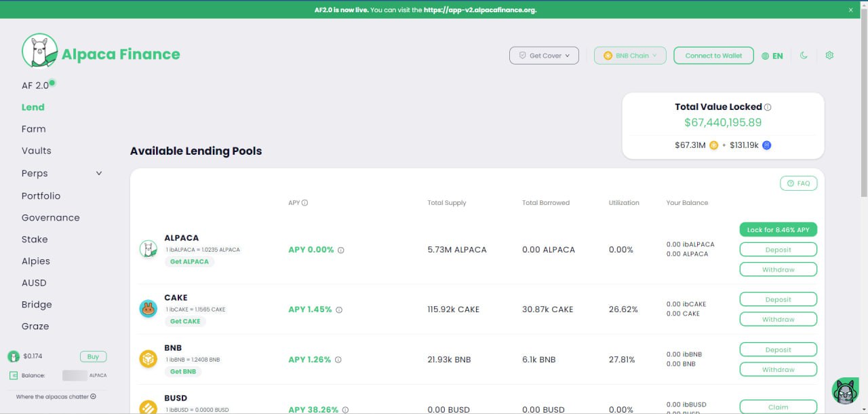Open the BNB Chain network selector

tap(630, 56)
